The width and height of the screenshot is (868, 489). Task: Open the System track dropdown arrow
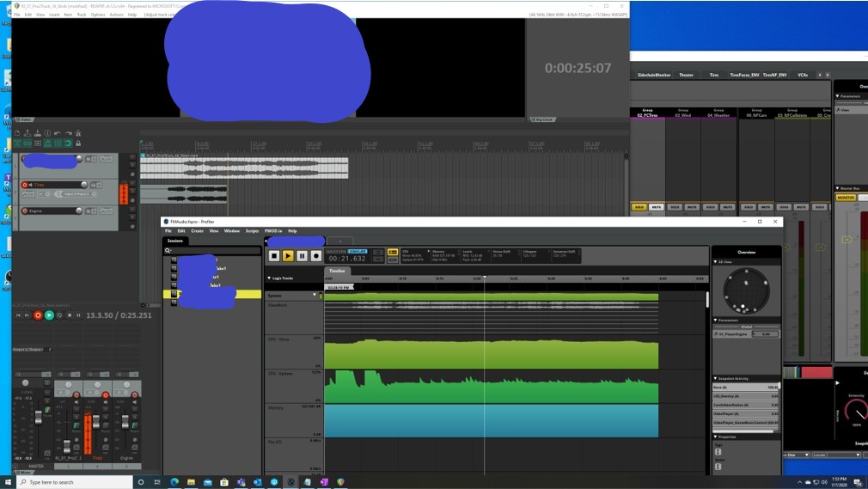point(315,295)
